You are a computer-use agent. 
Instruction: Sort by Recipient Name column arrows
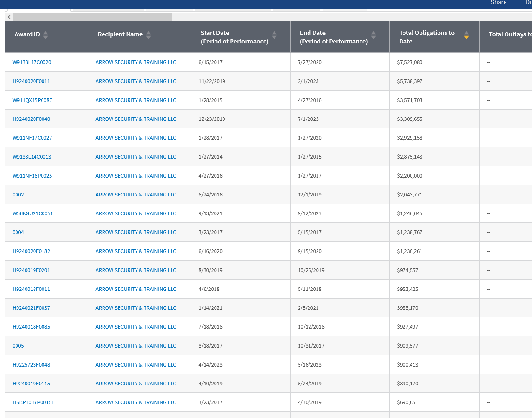tap(148, 34)
